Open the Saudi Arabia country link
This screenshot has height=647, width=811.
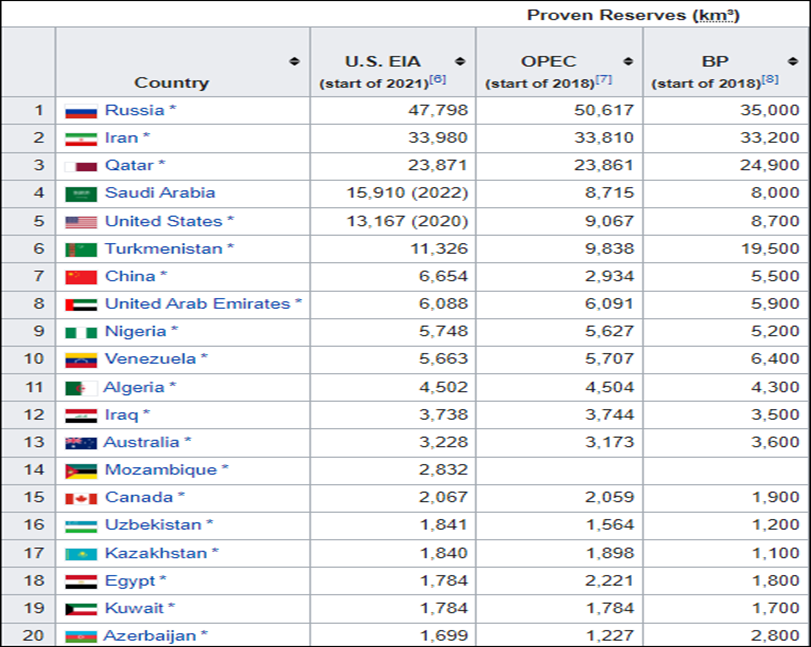click(160, 193)
